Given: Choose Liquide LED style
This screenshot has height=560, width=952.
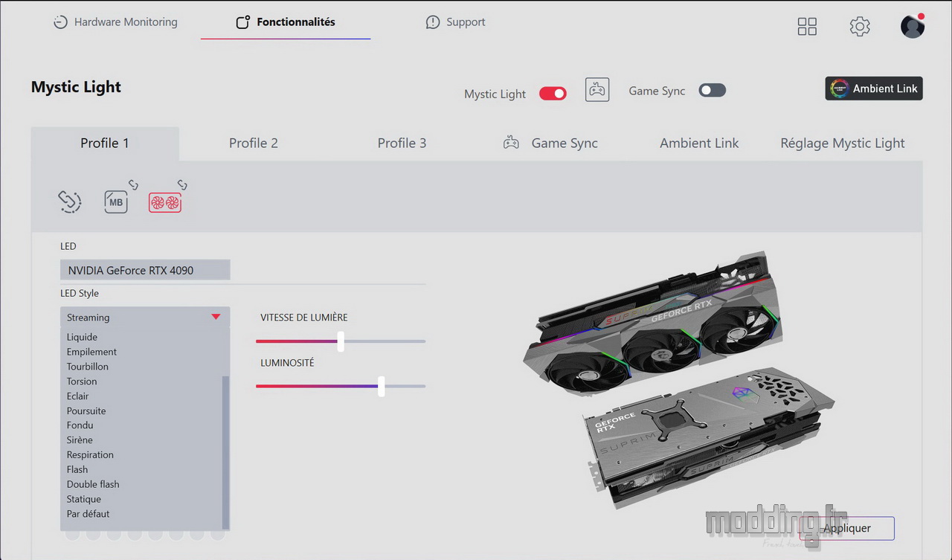Looking at the screenshot, I should pyautogui.click(x=82, y=337).
